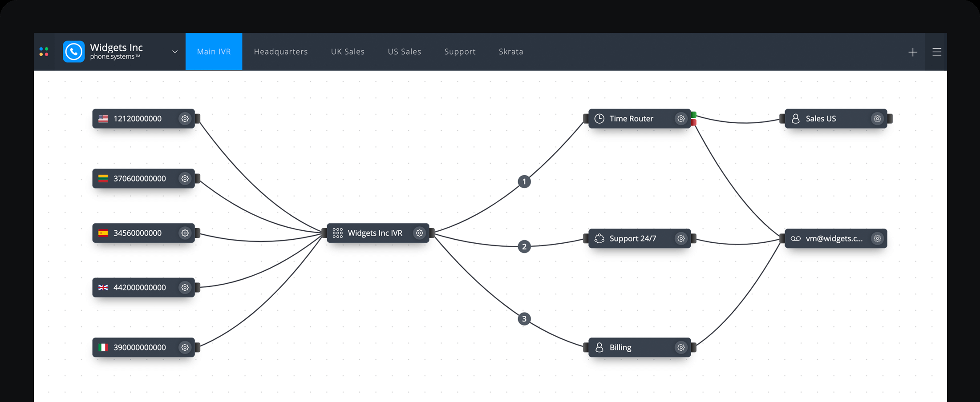The width and height of the screenshot is (980, 402).
Task: Click the Support 24/7 queue settings gear
Action: click(x=681, y=239)
